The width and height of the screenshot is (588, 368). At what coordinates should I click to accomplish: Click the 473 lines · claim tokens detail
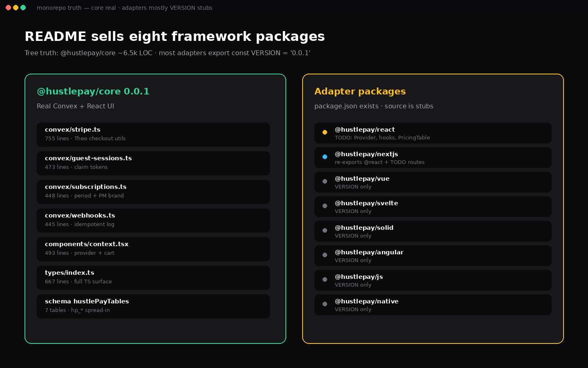76,167
